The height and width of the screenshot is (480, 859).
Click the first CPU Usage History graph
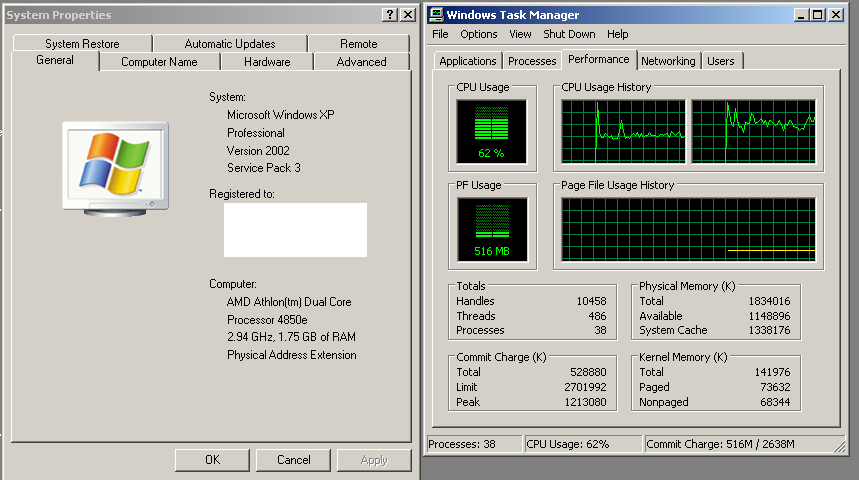click(x=623, y=131)
